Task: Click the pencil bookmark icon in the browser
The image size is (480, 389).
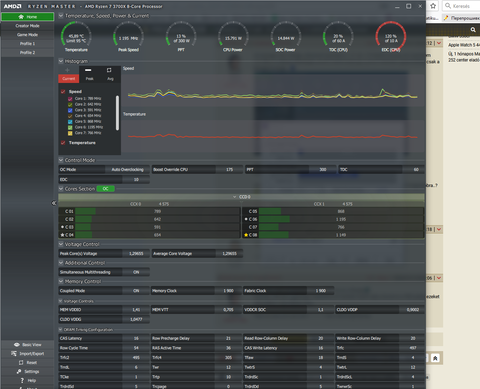Action: [446, 18]
